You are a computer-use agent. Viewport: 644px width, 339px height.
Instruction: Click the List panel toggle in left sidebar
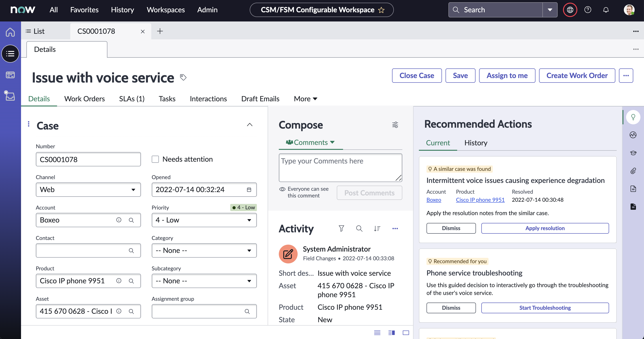point(10,53)
